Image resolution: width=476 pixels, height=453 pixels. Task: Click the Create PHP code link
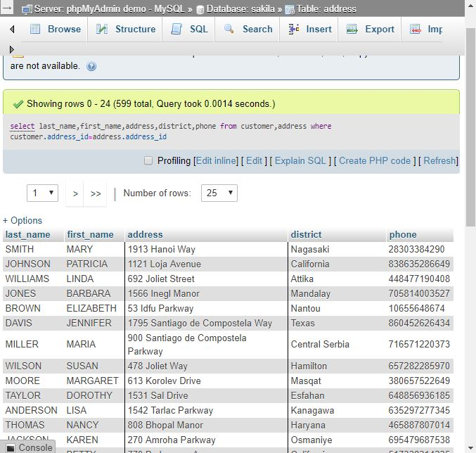(375, 160)
